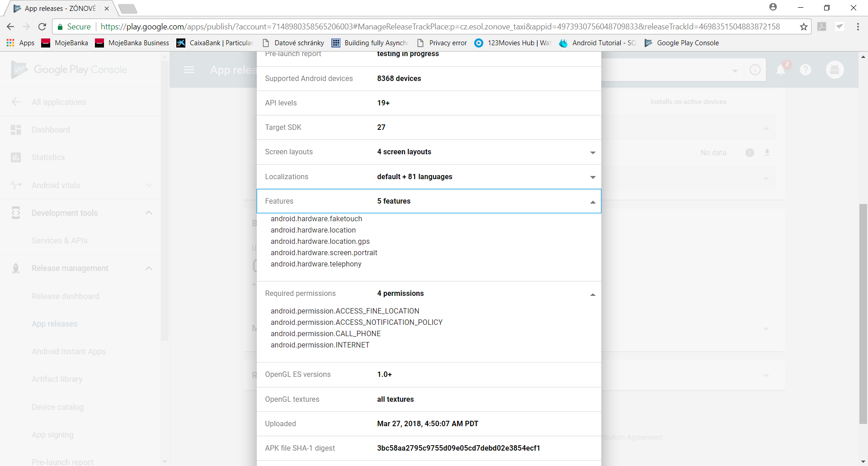Image resolution: width=868 pixels, height=466 pixels.
Task: Click the address bar URL field
Action: click(440, 27)
